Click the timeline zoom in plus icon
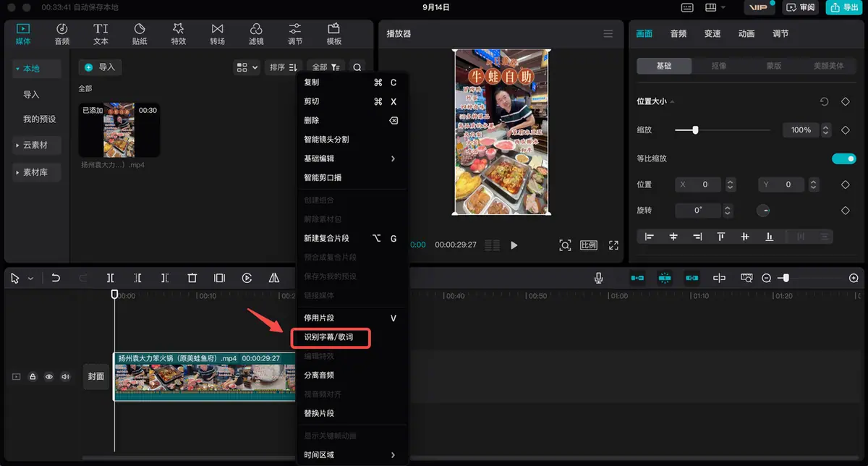The image size is (868, 466). 854,278
